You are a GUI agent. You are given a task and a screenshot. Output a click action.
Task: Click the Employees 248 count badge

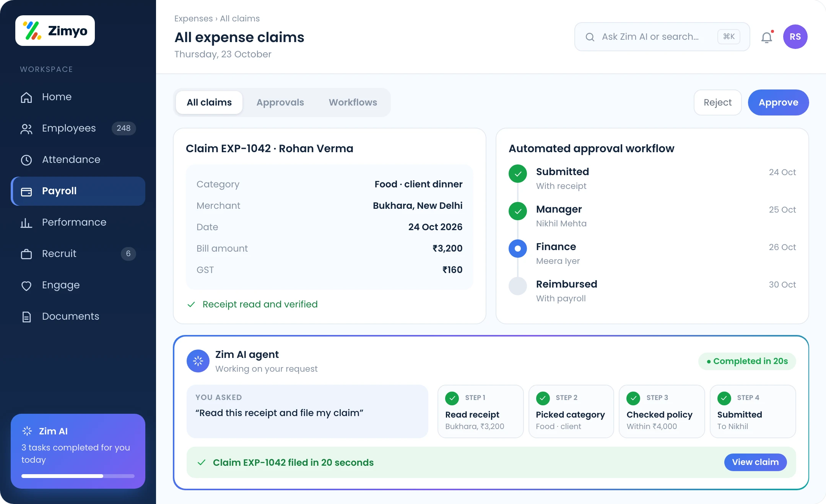(x=124, y=128)
